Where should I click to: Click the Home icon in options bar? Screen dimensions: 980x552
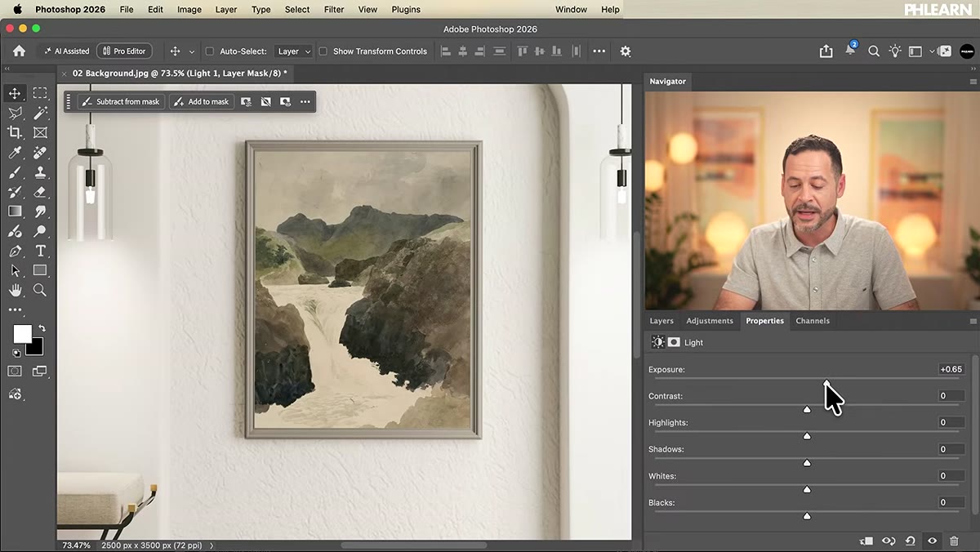pyautogui.click(x=19, y=51)
